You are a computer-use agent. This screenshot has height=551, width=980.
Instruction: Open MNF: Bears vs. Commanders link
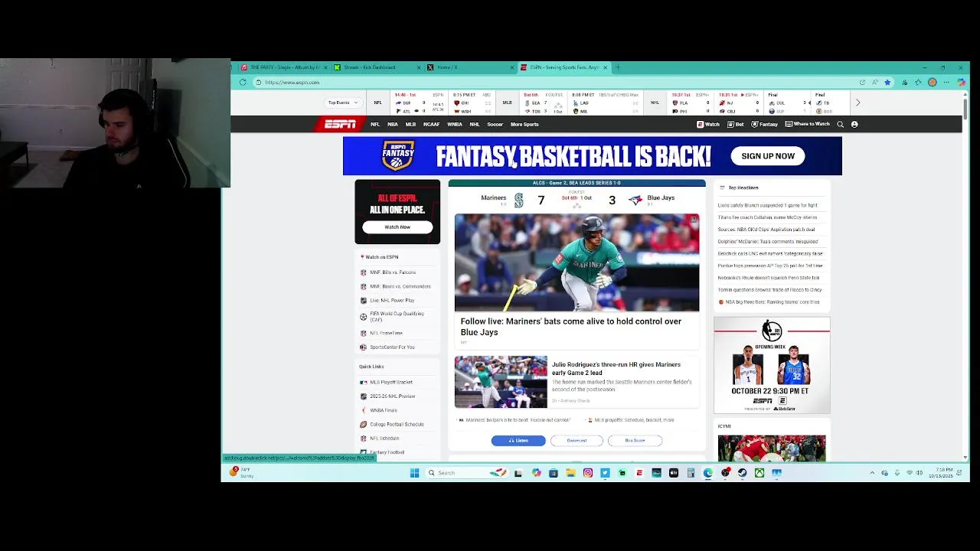click(x=395, y=286)
